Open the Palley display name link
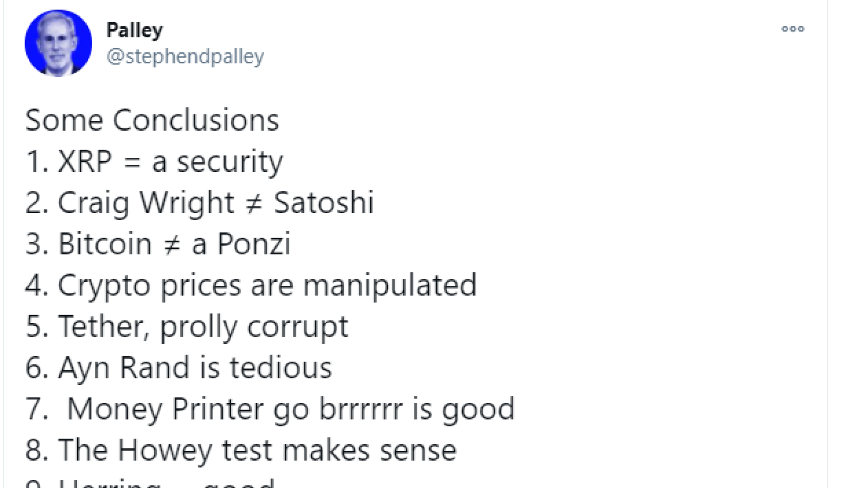868x488 pixels. tap(135, 30)
